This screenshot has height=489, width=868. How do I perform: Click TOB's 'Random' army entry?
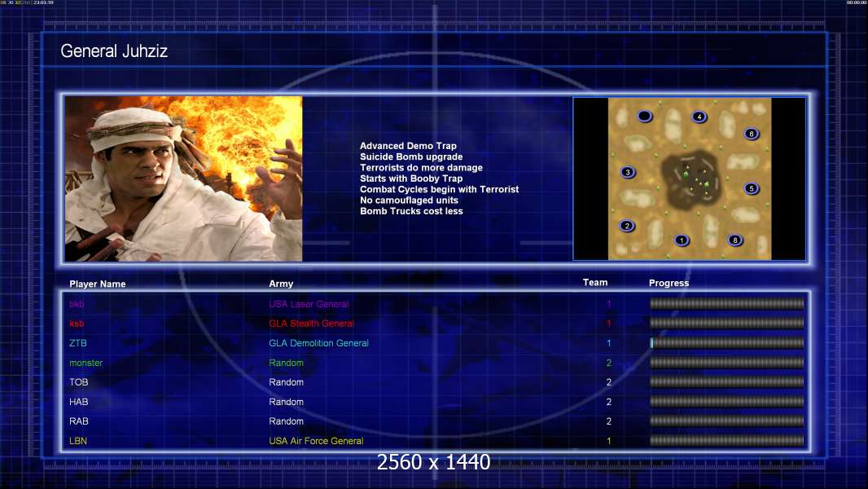click(286, 382)
